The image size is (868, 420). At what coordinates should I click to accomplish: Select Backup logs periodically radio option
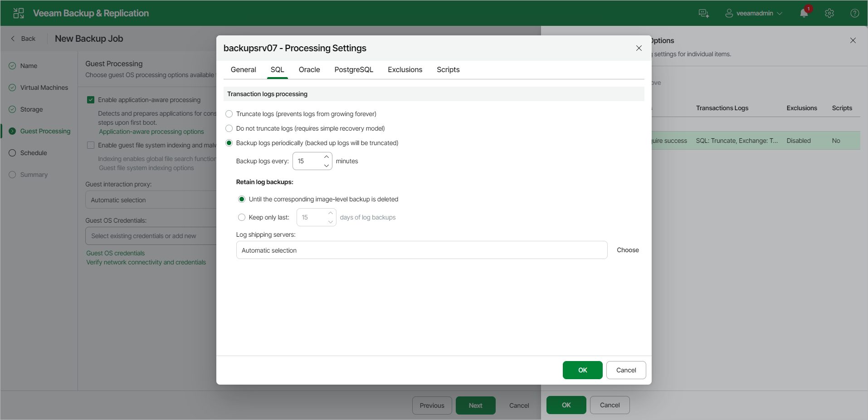coord(229,143)
